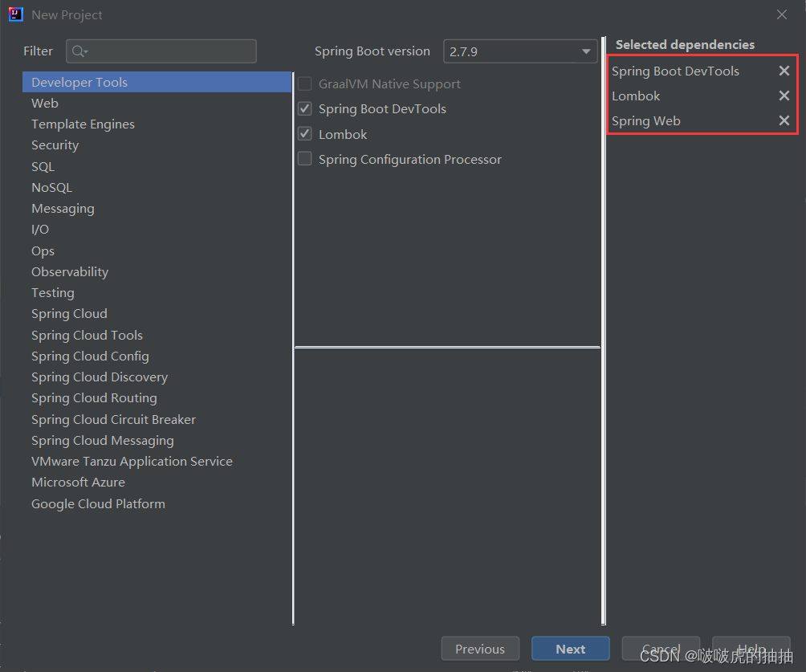806x672 pixels.
Task: Uncheck the Lombok checkbox
Action: point(305,134)
